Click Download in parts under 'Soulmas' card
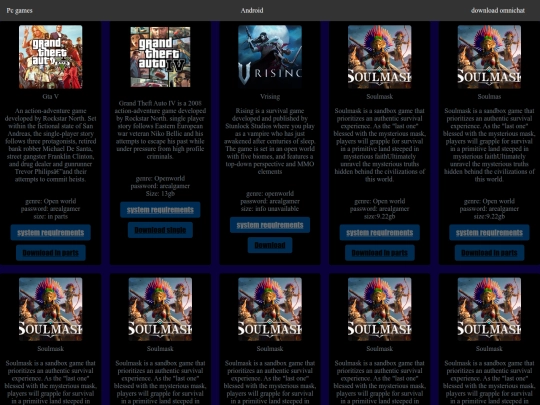Image resolution: width=540 pixels, height=405 pixels. click(489, 253)
